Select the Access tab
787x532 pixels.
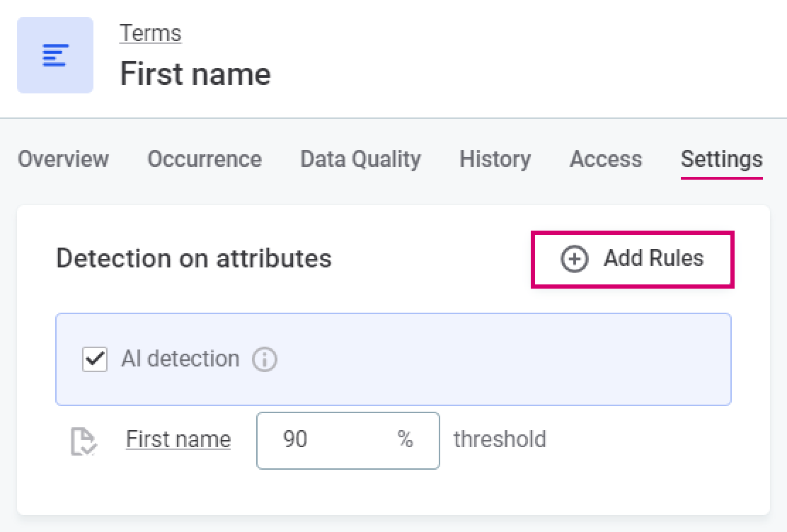[606, 159]
